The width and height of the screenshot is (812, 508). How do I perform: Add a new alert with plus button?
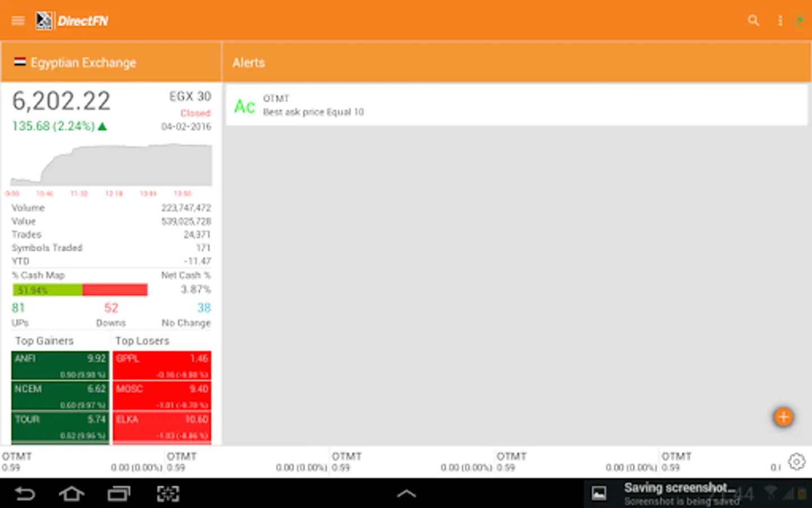tap(783, 417)
